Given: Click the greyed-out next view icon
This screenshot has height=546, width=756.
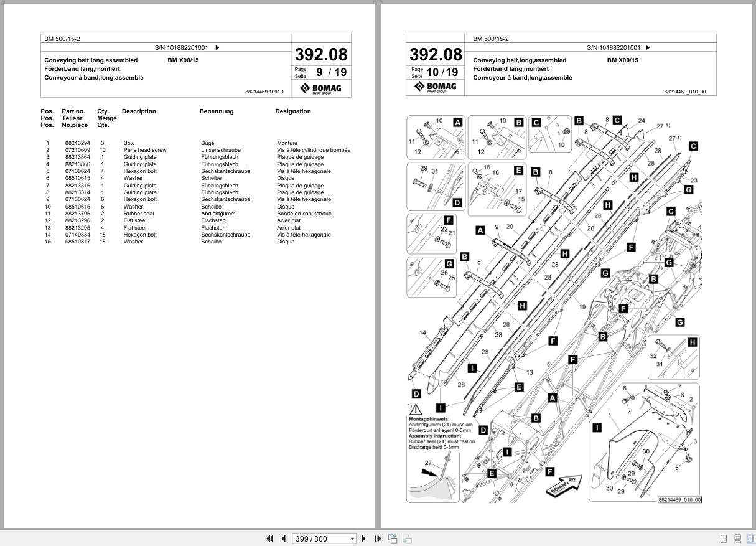Looking at the screenshot, I should [407, 539].
